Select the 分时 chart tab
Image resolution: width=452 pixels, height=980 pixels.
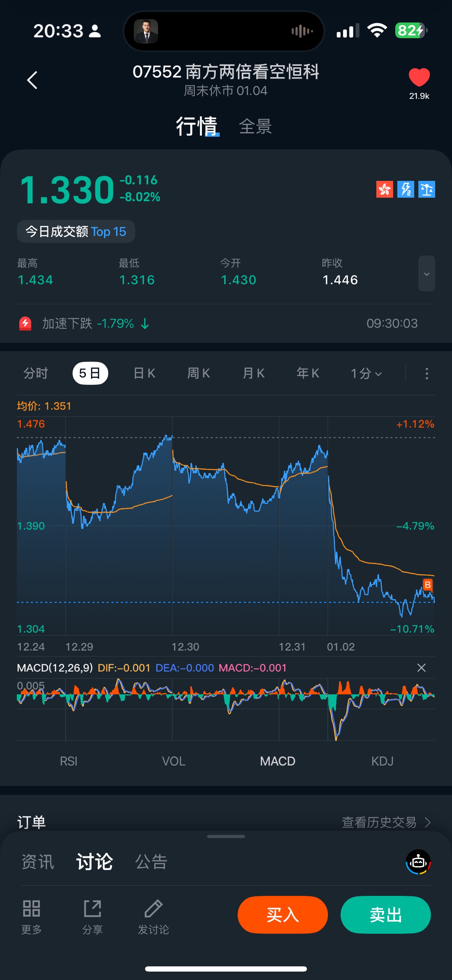click(36, 373)
